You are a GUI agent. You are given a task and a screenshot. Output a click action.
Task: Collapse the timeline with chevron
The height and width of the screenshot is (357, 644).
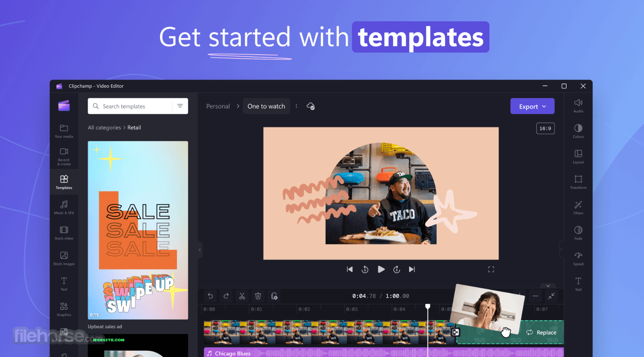point(548,286)
